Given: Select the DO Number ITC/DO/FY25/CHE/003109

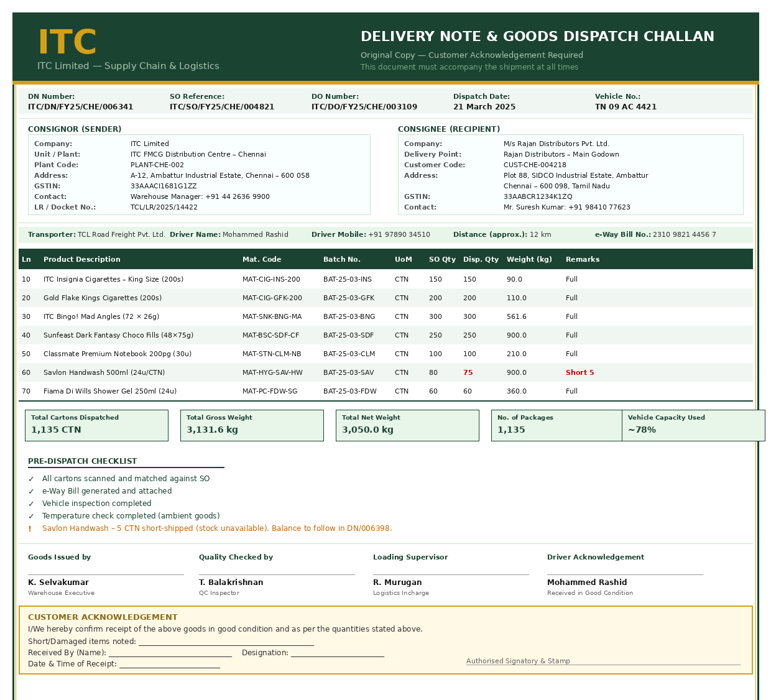Looking at the screenshot, I should click(364, 107).
